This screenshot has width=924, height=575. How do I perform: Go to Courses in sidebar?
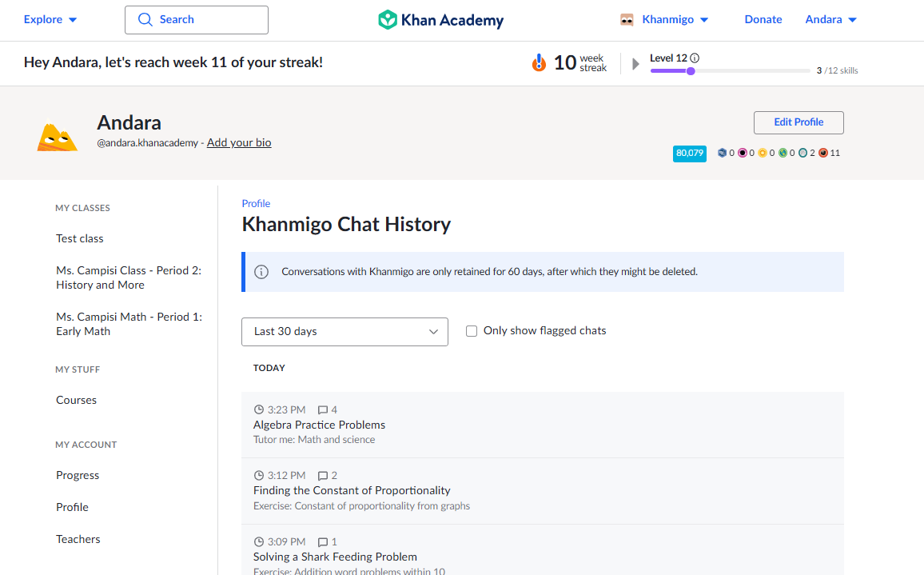(76, 400)
